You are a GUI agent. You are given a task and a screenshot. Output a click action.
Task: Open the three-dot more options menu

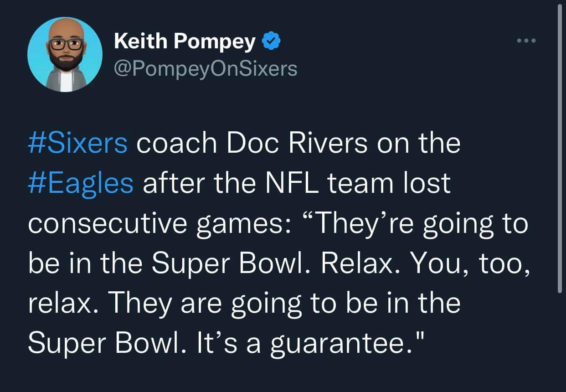tap(527, 41)
